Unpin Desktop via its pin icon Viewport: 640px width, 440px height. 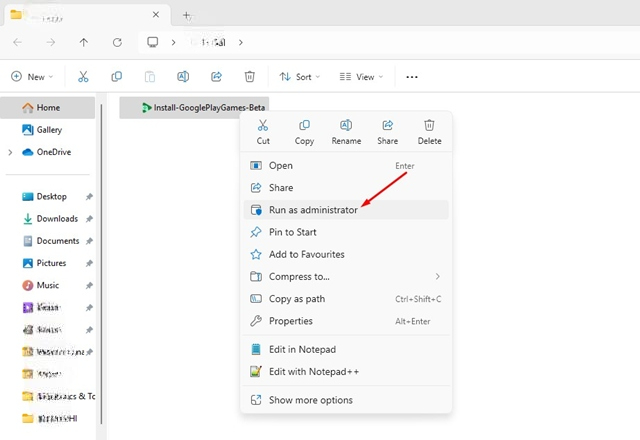[x=89, y=197]
